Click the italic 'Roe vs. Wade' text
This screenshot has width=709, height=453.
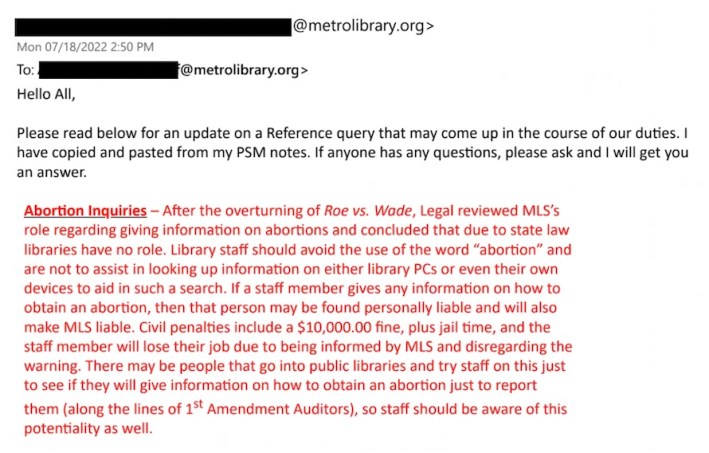coord(368,211)
